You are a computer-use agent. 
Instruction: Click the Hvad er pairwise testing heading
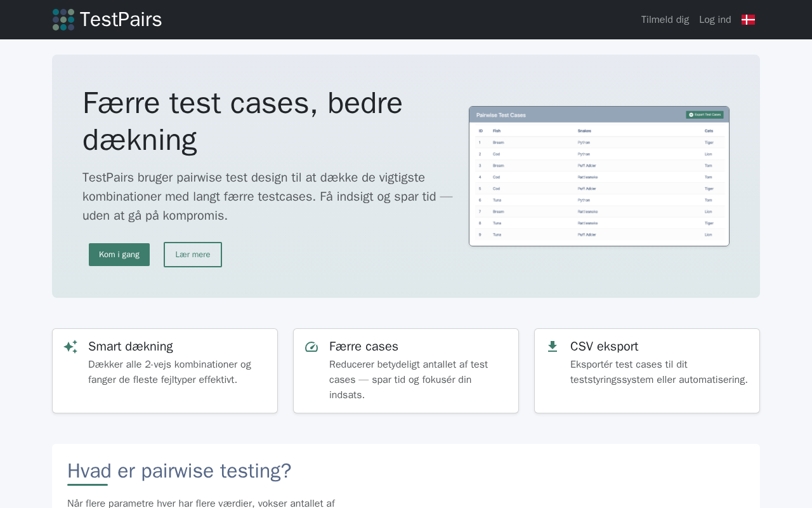coord(179,471)
